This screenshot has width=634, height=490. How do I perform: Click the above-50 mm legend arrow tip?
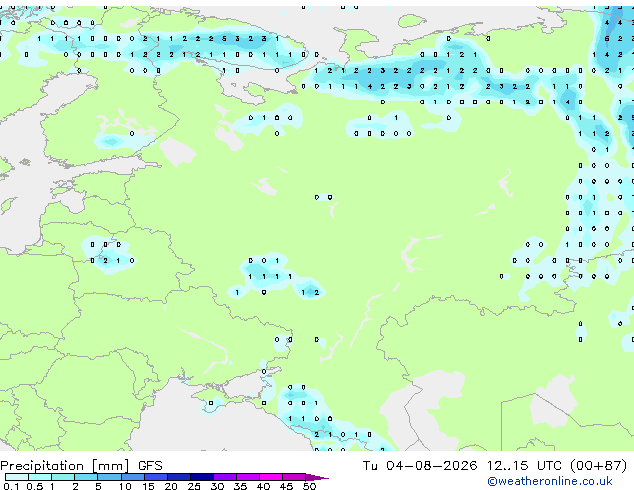click(317, 477)
